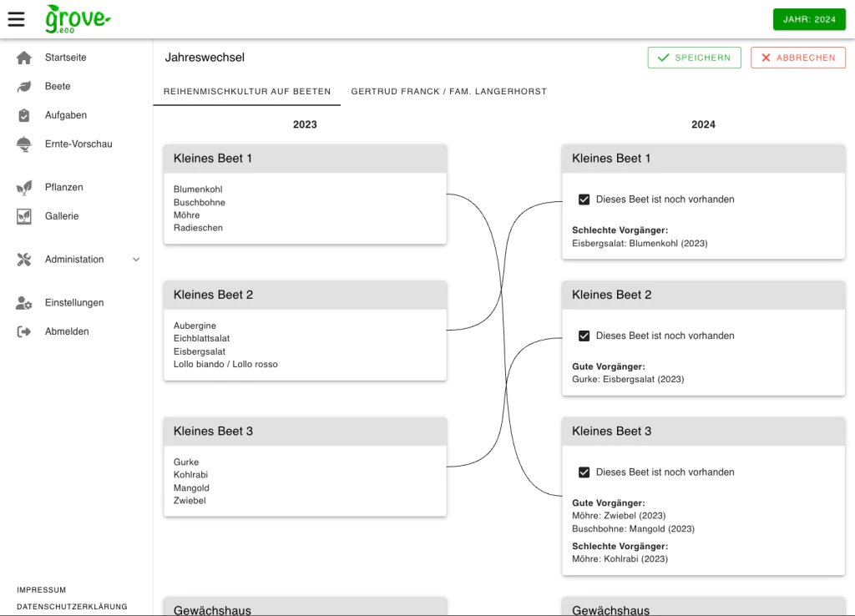
Task: Open Einstellungen in the sidebar
Action: click(x=74, y=302)
